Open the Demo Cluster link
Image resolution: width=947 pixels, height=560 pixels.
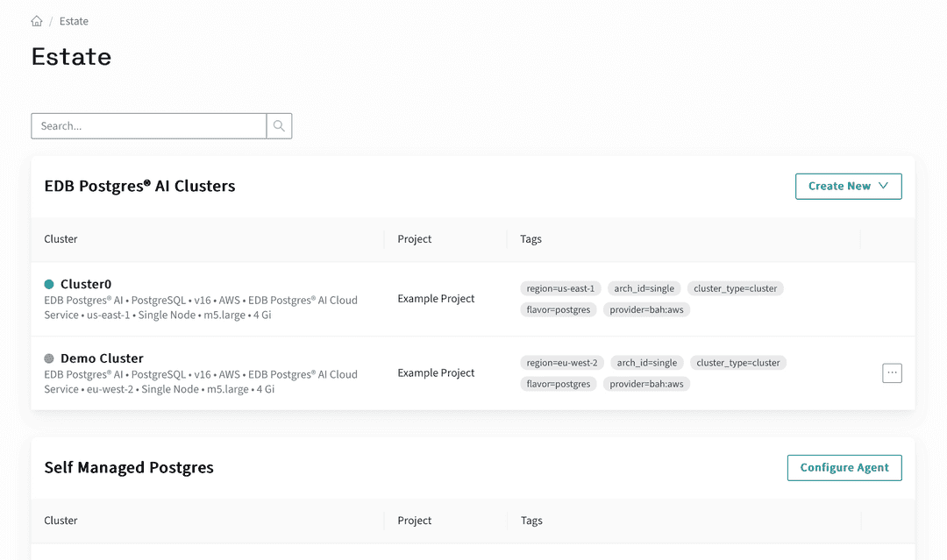pos(102,358)
